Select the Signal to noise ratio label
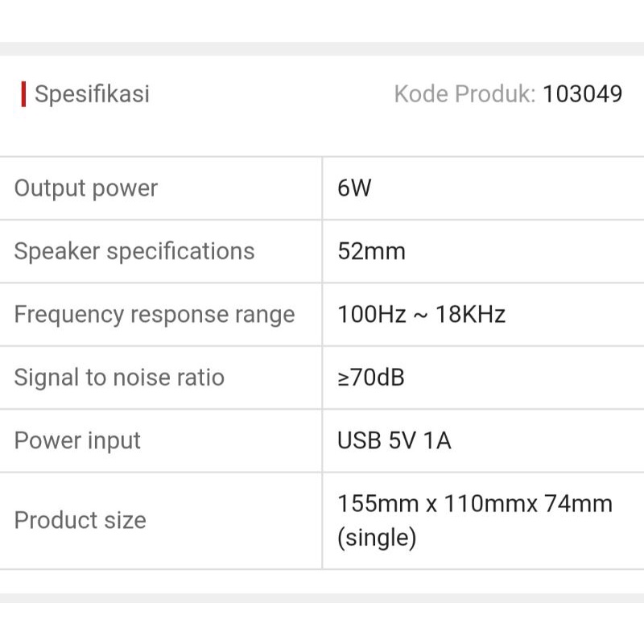The image size is (644, 644). pyautogui.click(x=119, y=378)
